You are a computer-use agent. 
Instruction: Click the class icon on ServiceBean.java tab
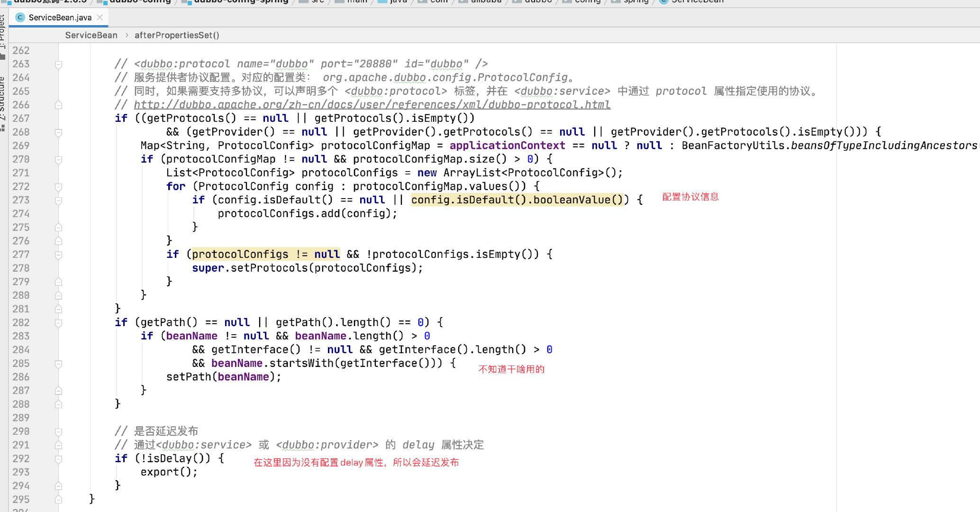[x=20, y=18]
